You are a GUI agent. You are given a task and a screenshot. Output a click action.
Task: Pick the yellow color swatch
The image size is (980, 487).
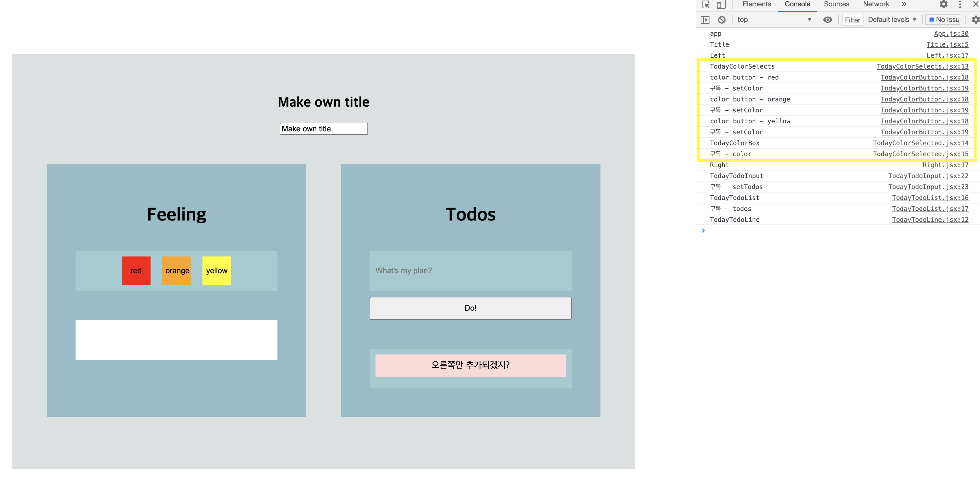(x=217, y=271)
